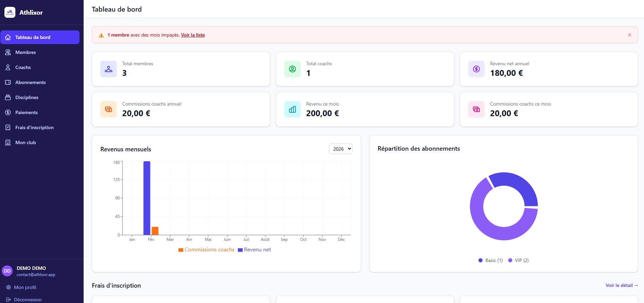This screenshot has width=644, height=303.
Task: Click the Total coachs green icon
Action: point(292,69)
